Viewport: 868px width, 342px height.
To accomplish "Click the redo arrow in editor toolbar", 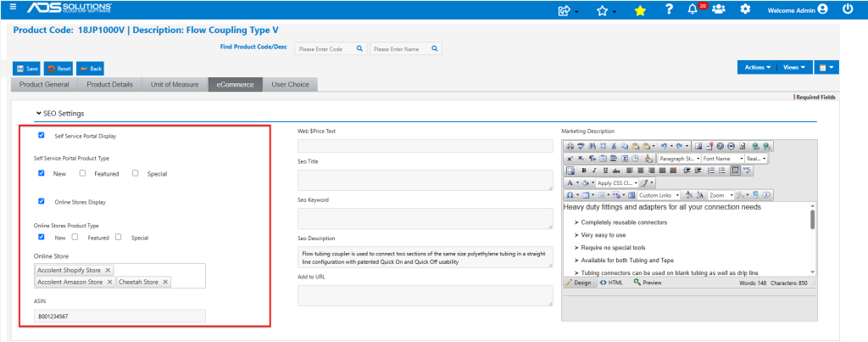I will pos(679,146).
